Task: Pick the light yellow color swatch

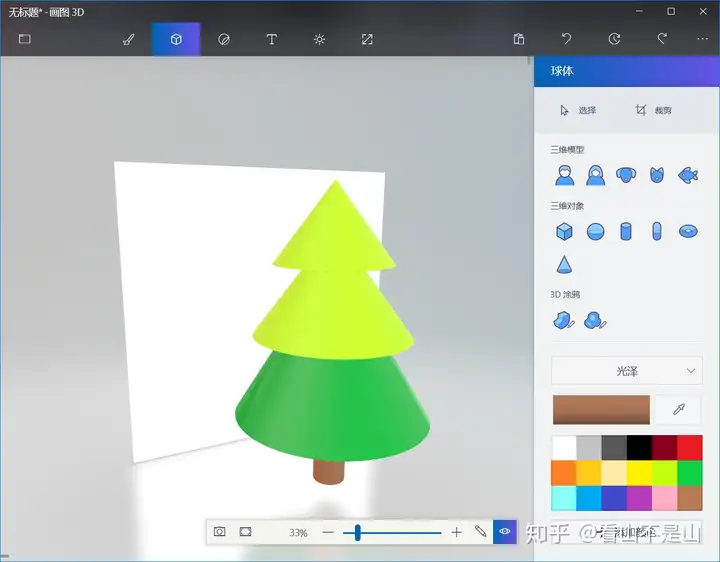Action: [x=614, y=473]
